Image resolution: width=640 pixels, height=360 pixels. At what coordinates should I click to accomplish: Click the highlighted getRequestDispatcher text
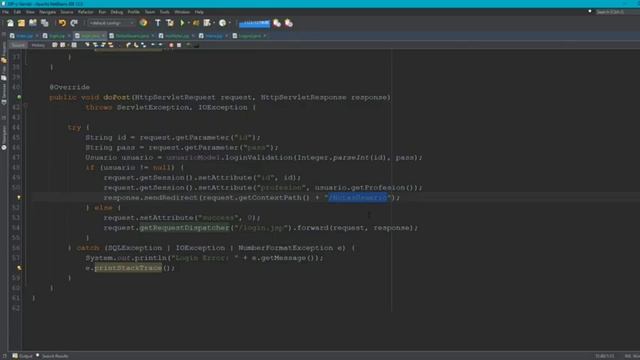pos(184,228)
